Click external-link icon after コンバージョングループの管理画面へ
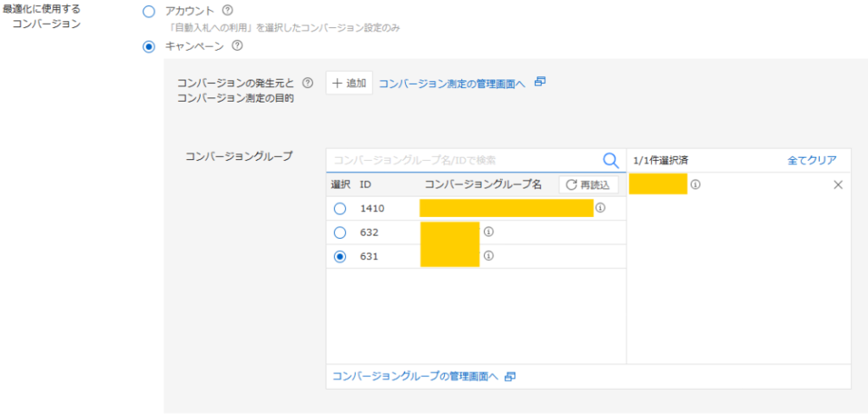 (x=510, y=376)
